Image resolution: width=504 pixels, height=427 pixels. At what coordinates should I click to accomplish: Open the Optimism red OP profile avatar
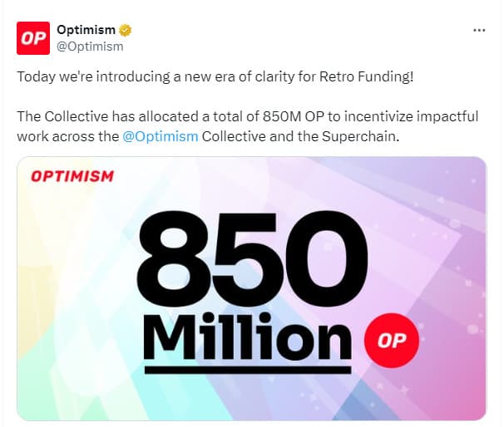33,38
